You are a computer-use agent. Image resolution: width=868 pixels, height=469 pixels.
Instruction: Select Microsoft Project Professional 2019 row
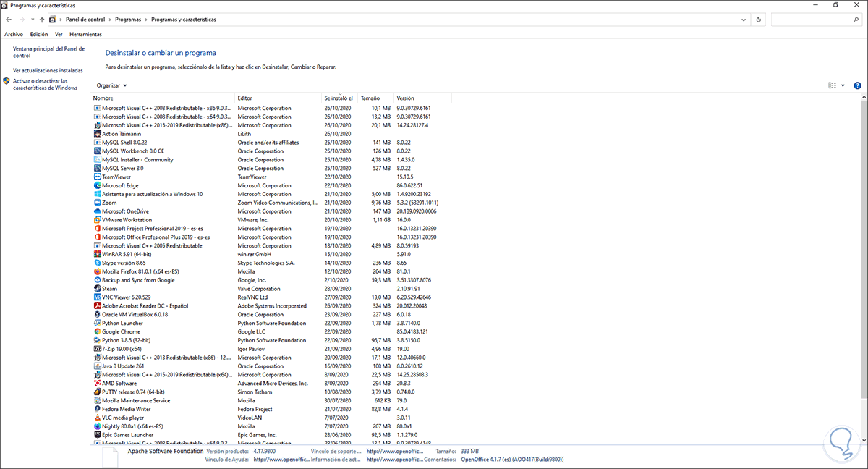point(272,229)
